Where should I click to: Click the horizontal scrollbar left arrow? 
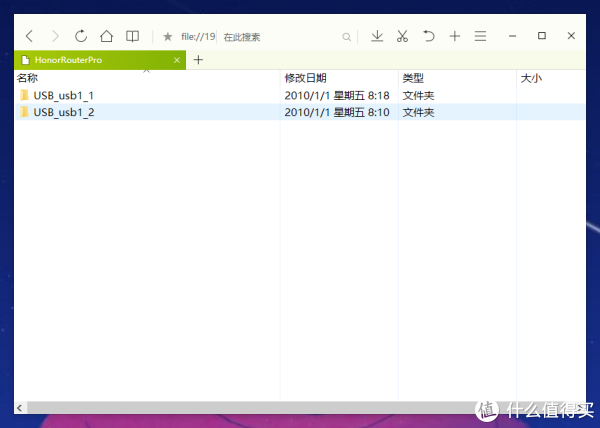20,408
